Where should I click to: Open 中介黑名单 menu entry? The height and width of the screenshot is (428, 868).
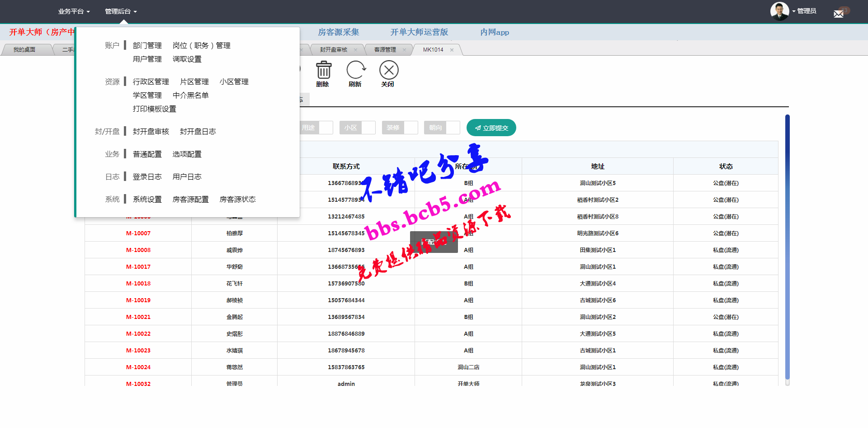point(191,95)
